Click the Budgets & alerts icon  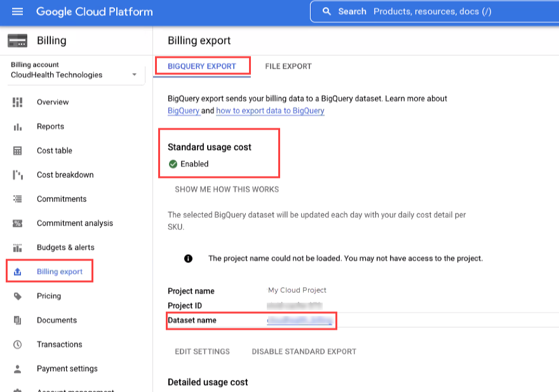(x=18, y=248)
